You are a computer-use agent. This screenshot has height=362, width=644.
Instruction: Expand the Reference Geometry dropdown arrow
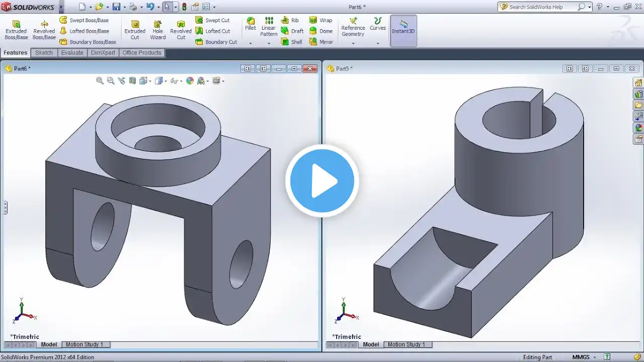[x=353, y=43]
